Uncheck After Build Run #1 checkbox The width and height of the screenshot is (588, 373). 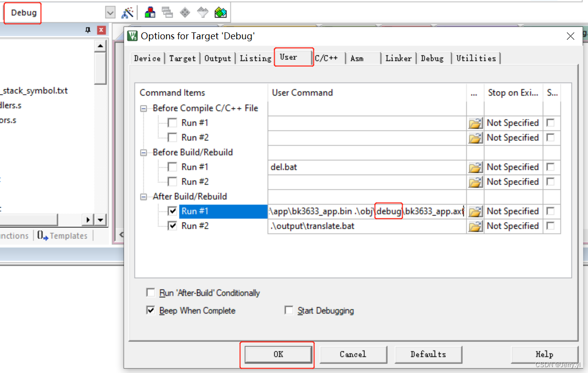pos(172,211)
